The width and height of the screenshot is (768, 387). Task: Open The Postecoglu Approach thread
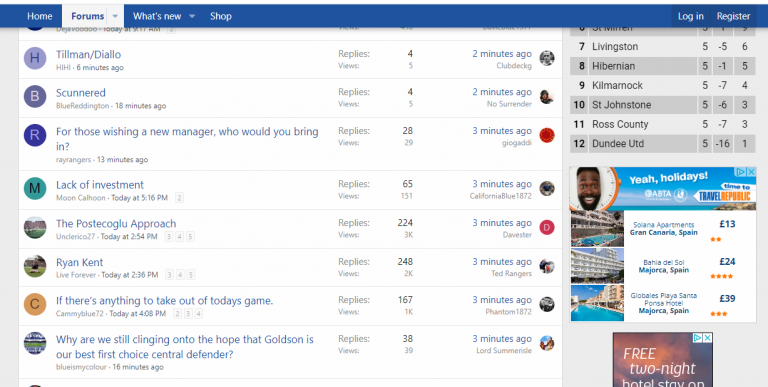point(116,224)
